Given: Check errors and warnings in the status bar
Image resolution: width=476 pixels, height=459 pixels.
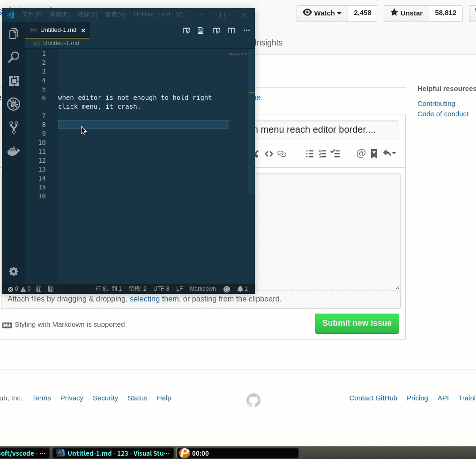Looking at the screenshot, I should point(19,289).
